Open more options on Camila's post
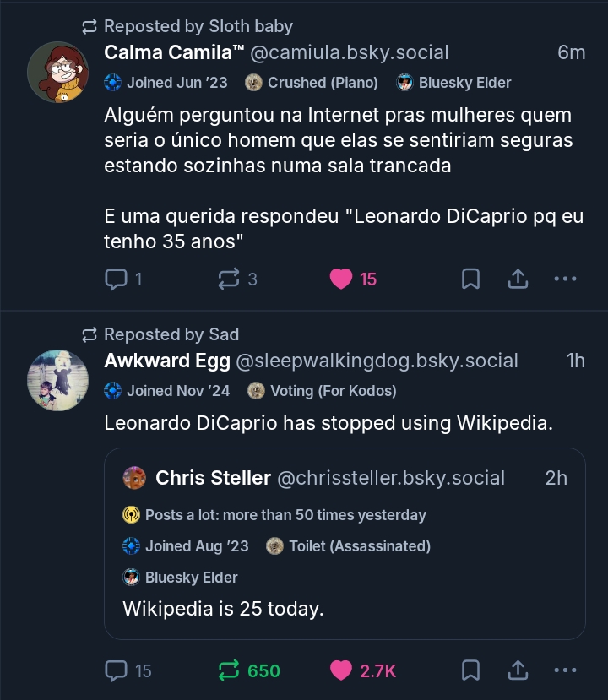 point(565,279)
